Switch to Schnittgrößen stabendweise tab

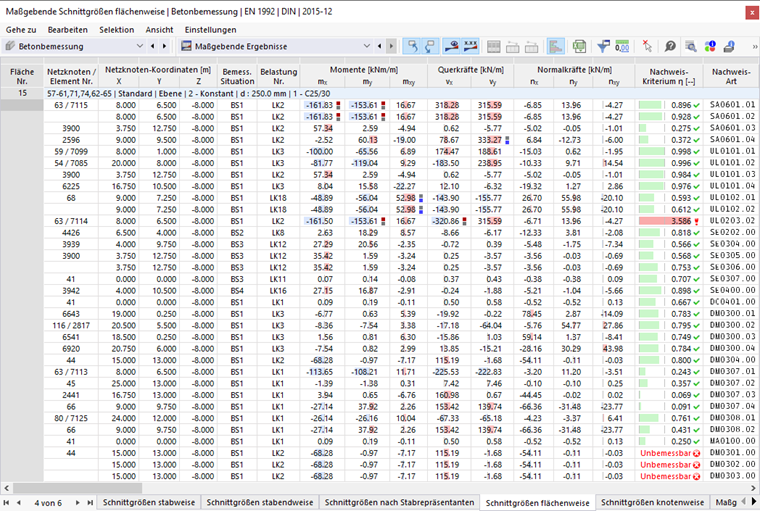[259, 502]
